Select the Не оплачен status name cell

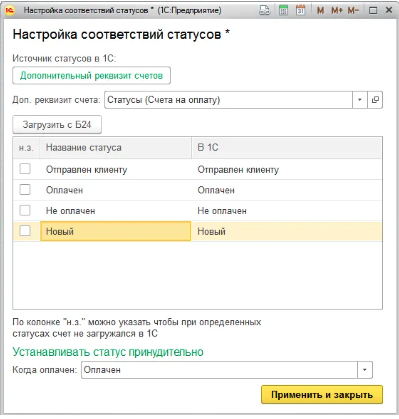[116, 211]
